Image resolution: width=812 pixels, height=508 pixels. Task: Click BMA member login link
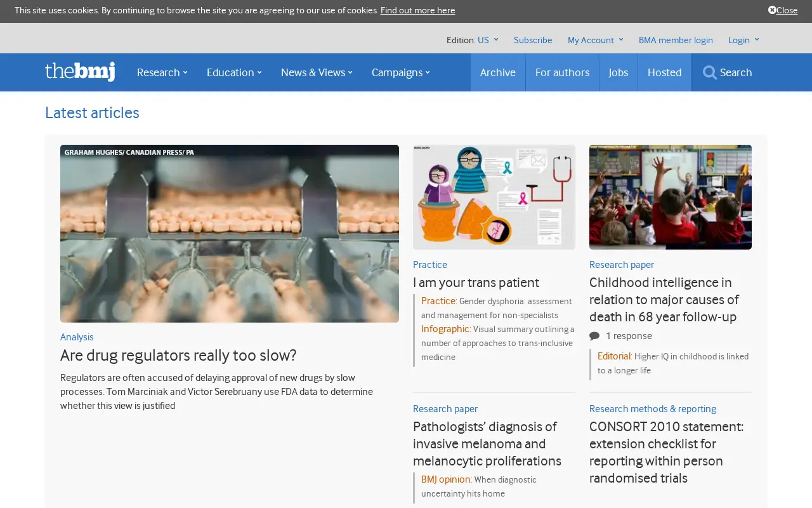pos(676,40)
